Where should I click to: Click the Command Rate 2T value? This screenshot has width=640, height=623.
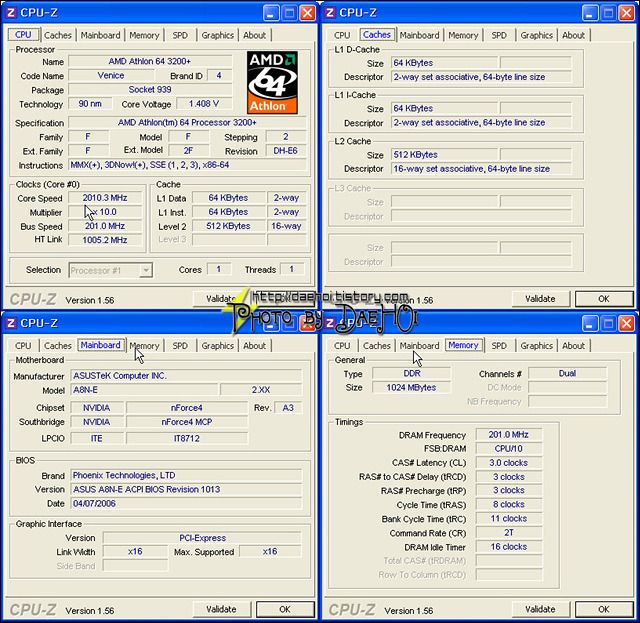(509, 533)
